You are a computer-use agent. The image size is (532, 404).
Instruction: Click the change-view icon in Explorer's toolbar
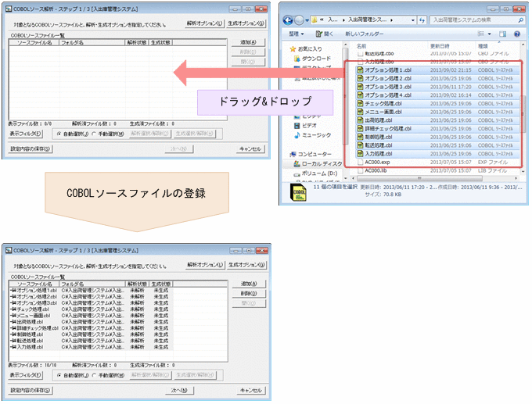(481, 34)
